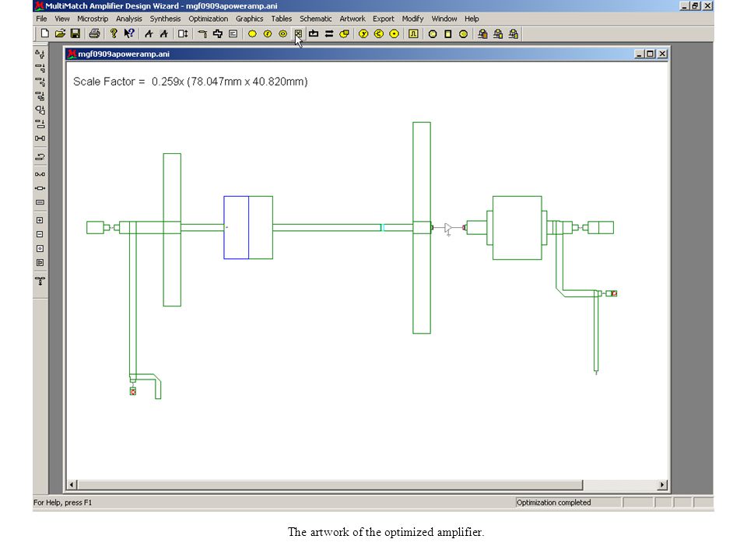Click the boxed minus icon in left sidebar
This screenshot has width=747, height=560.
pyautogui.click(x=40, y=234)
